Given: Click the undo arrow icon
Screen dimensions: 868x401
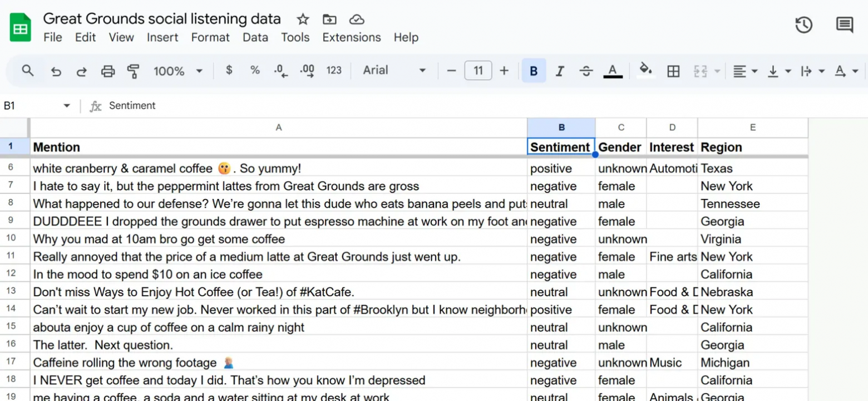Looking at the screenshot, I should (56, 71).
